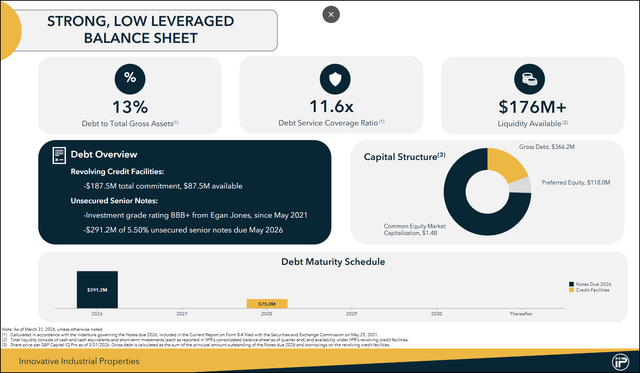Click the Capital Structure heading
The width and height of the screenshot is (640, 373).
tap(404, 157)
